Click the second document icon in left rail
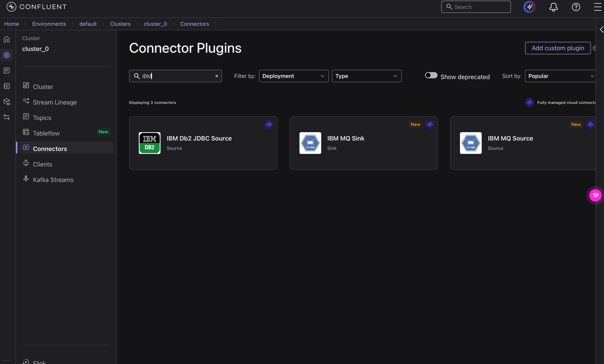The image size is (604, 364). (7, 71)
